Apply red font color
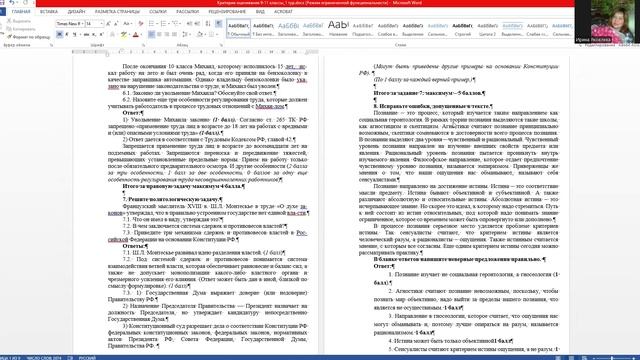Screen dimensions: 640x360 tap(136, 34)
